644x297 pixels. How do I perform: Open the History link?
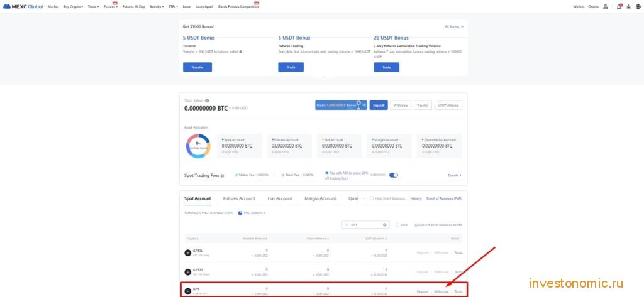coord(416,198)
